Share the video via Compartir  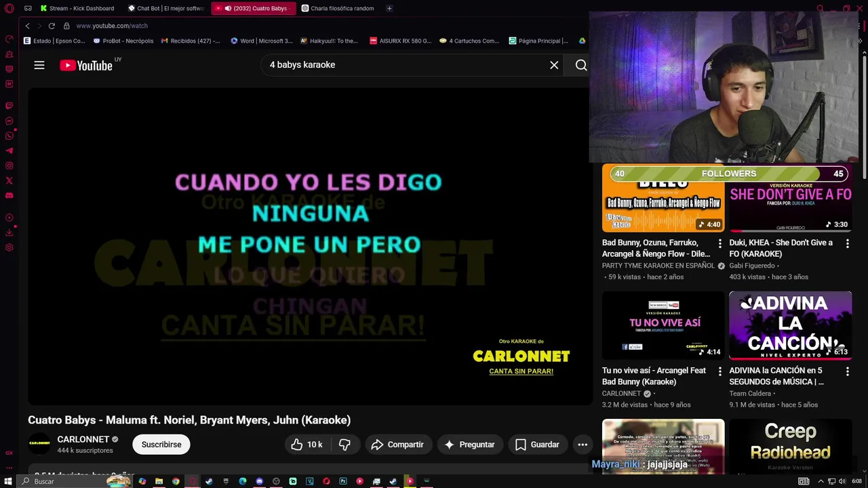click(x=398, y=445)
